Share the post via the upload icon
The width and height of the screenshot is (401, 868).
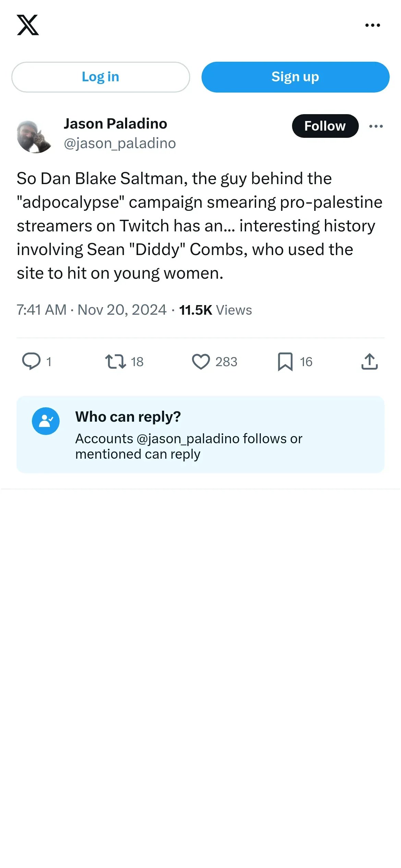(x=369, y=361)
